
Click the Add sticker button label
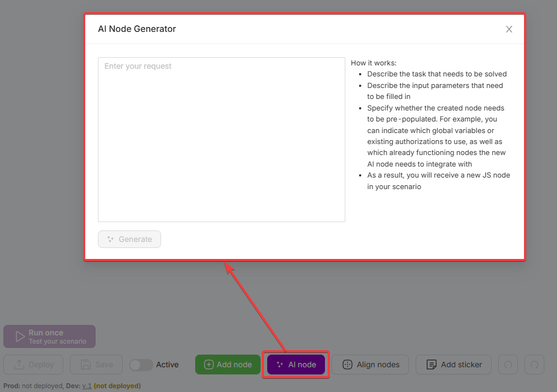pyautogui.click(x=461, y=365)
